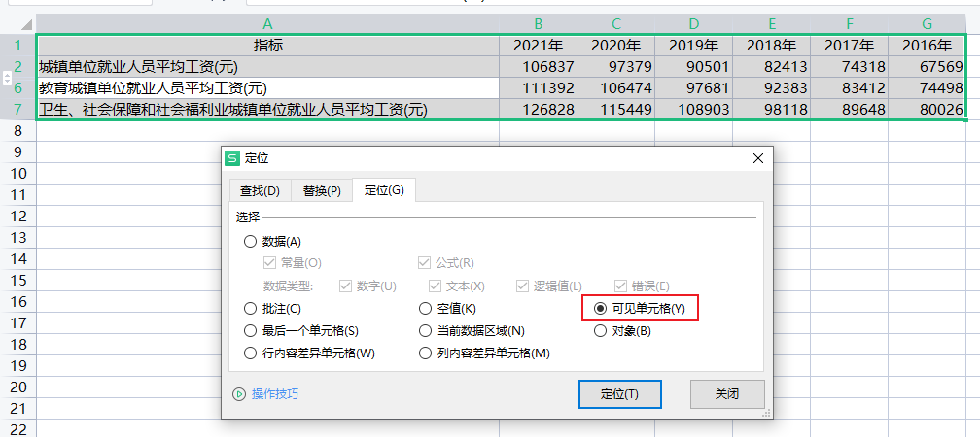The height and width of the screenshot is (437, 980).
Task: Switch to the 查找(D) tab
Action: pyautogui.click(x=260, y=191)
